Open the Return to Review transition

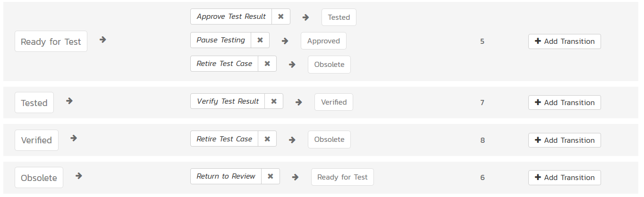(x=226, y=176)
